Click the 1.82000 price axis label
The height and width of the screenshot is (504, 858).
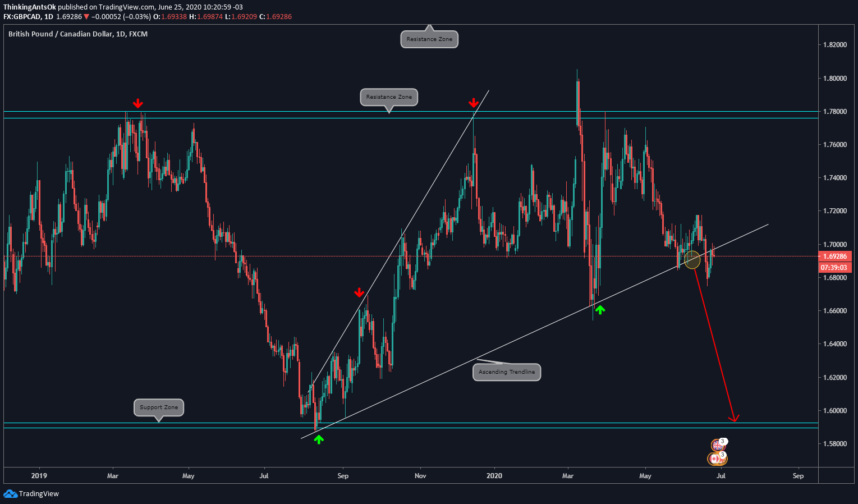coord(834,45)
